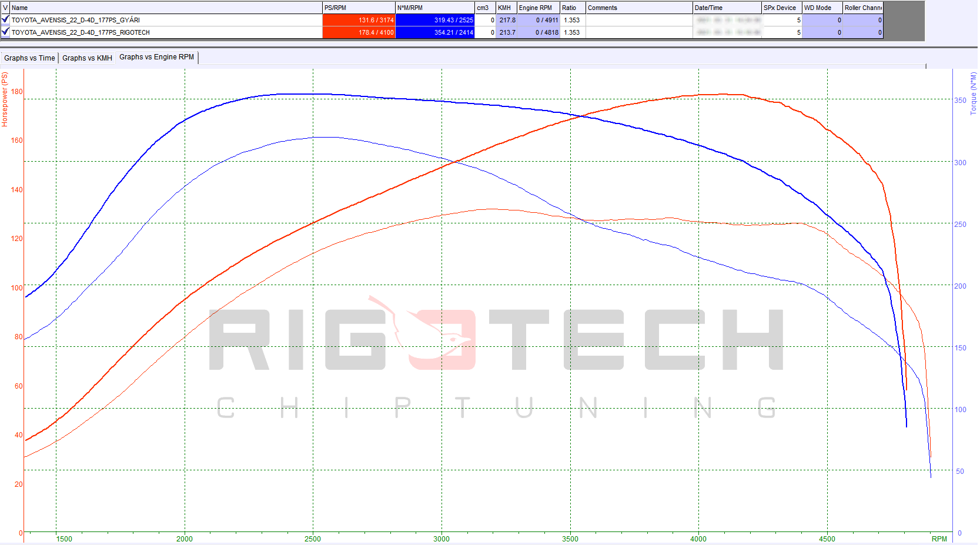Click the WD Mode column header
This screenshot has height=545, width=980.
pyautogui.click(x=822, y=8)
